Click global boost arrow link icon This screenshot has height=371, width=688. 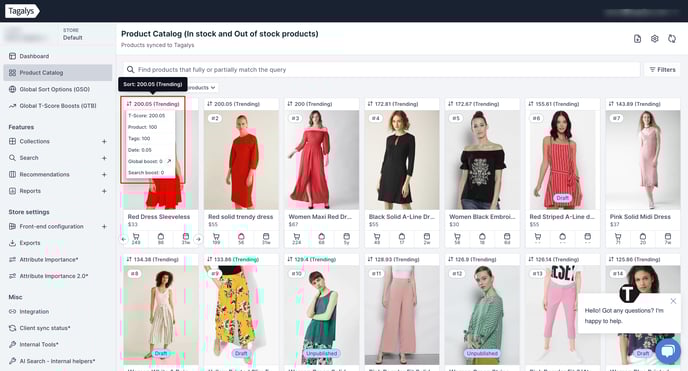pos(169,161)
